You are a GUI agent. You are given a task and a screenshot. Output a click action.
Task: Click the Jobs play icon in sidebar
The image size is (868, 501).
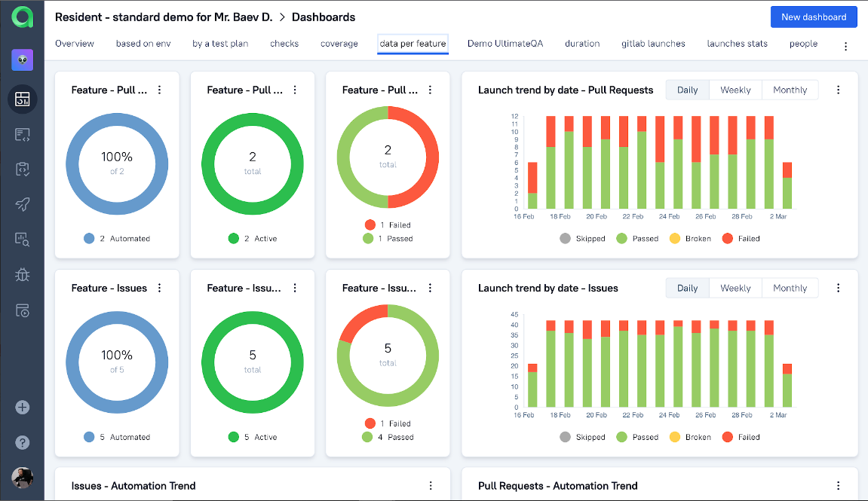[x=22, y=310]
